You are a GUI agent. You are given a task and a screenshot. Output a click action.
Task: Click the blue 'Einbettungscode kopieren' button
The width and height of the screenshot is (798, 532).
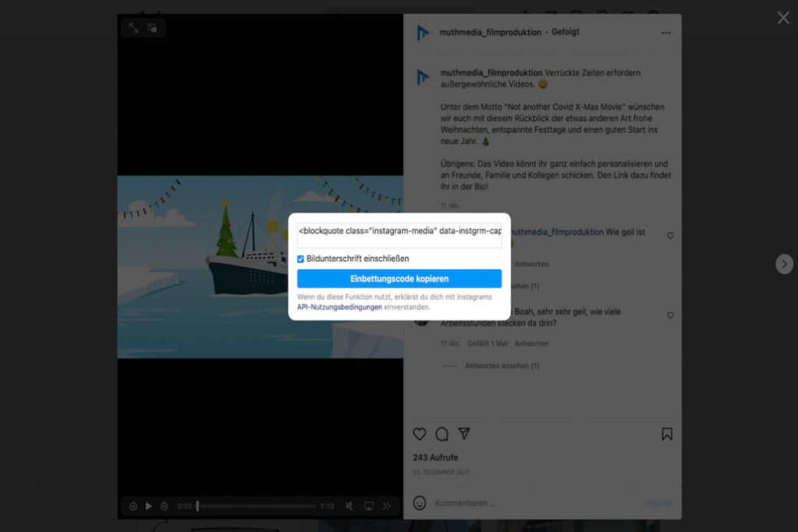[399, 278]
